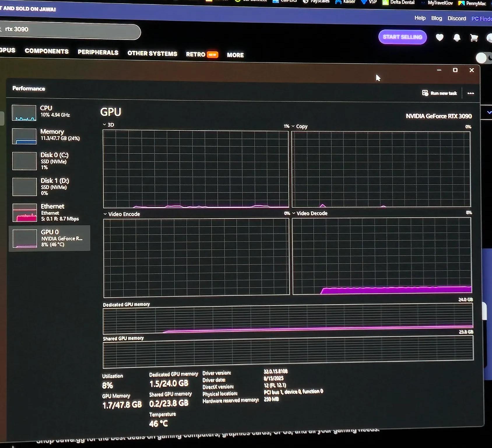Open PERIPHERALS menu on Jawa site
Image resolution: width=492 pixels, height=448 pixels.
click(x=98, y=52)
